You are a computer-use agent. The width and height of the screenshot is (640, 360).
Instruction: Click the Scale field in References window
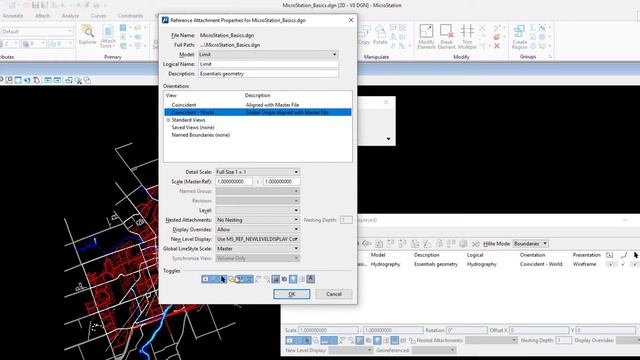[329, 330]
